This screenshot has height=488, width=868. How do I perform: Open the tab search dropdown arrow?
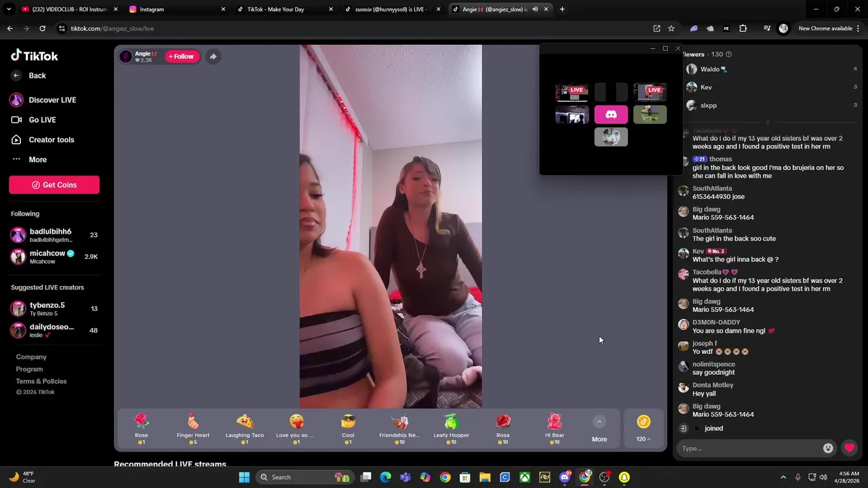(9, 9)
